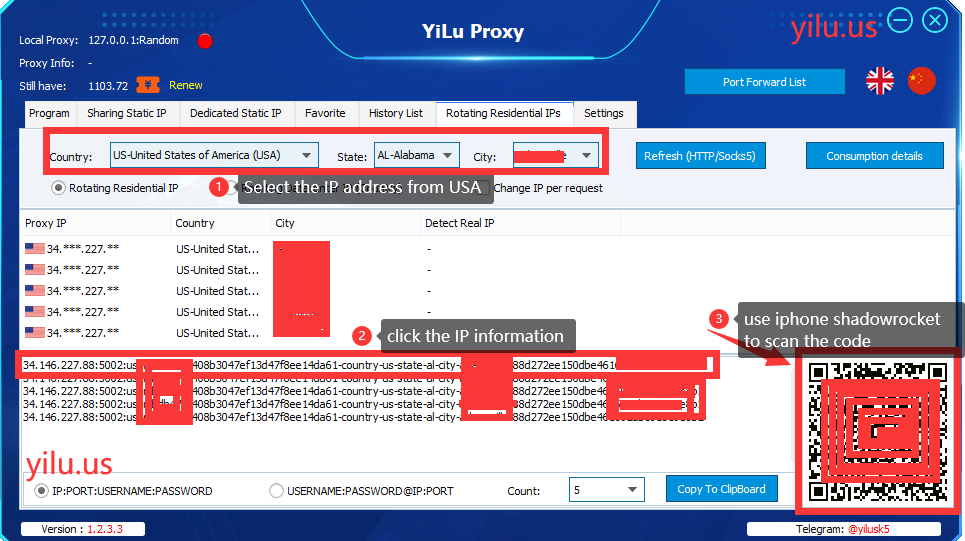This screenshot has height=541, width=965.
Task: Open the State dropdown showing AL-Alabama
Action: 448,156
